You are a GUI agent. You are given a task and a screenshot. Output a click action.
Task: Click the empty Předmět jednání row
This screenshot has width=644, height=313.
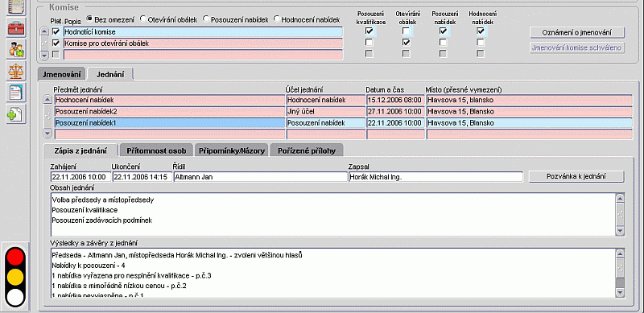(170, 134)
